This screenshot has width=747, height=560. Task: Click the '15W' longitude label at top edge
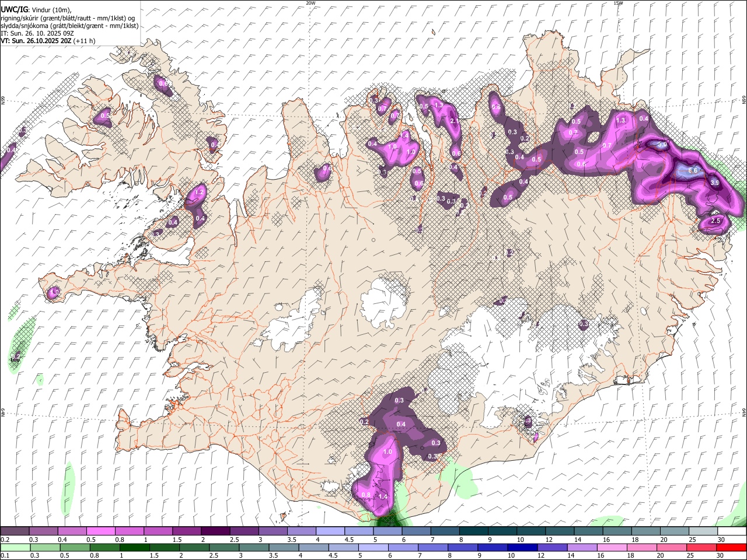[618, 3]
